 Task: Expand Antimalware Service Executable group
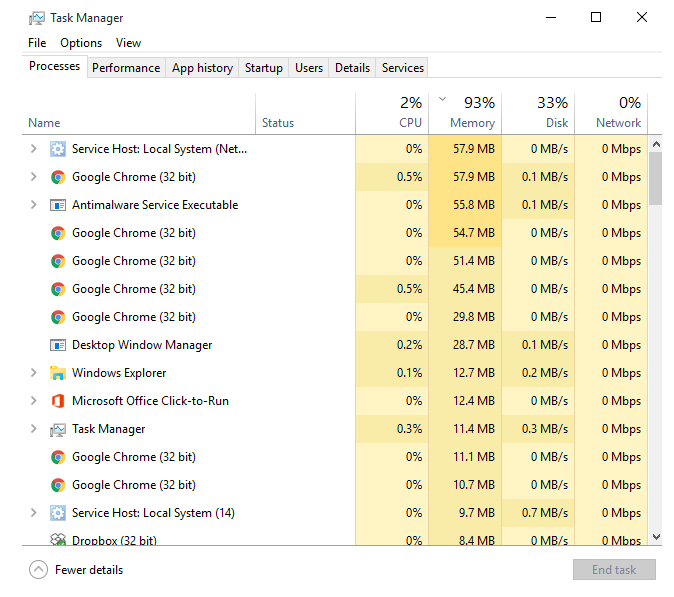click(x=34, y=205)
